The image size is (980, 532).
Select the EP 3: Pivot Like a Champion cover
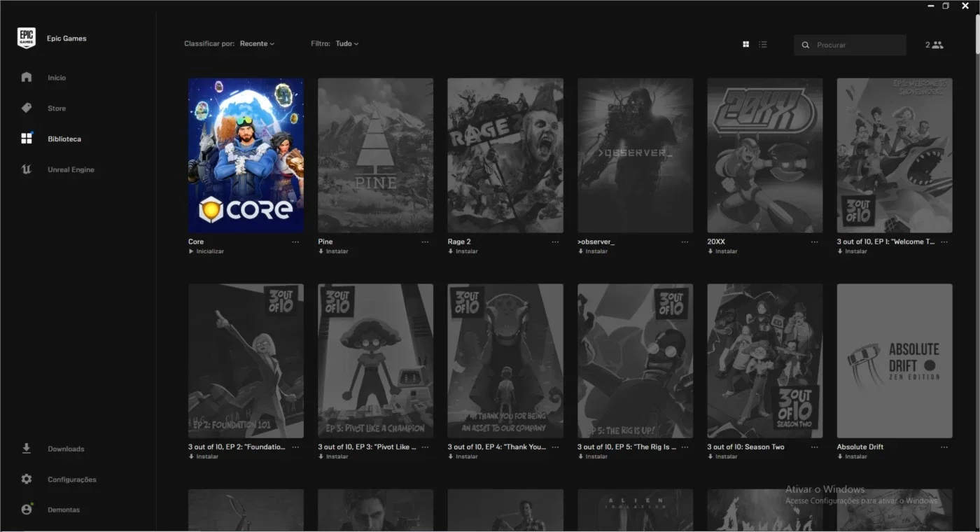(376, 360)
